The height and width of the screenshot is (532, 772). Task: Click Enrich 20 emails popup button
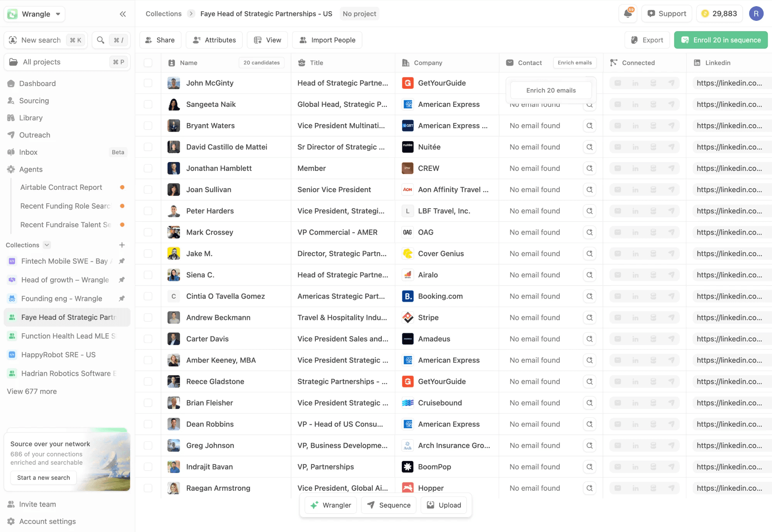(551, 90)
